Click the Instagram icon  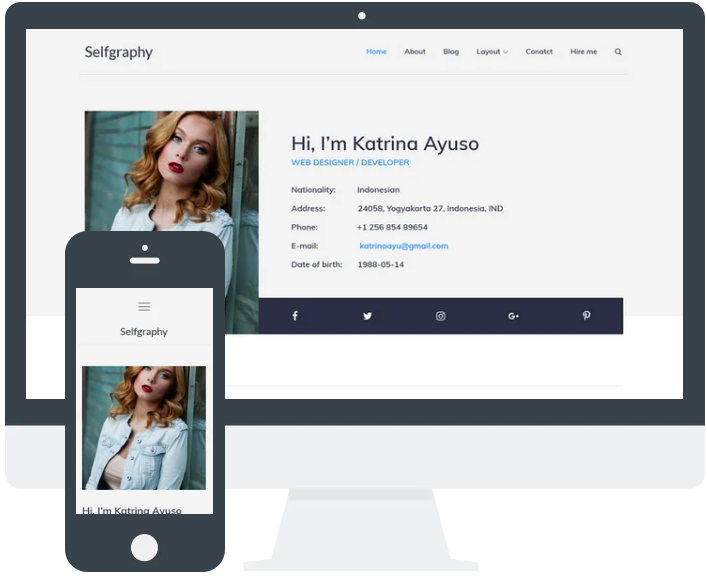click(440, 316)
